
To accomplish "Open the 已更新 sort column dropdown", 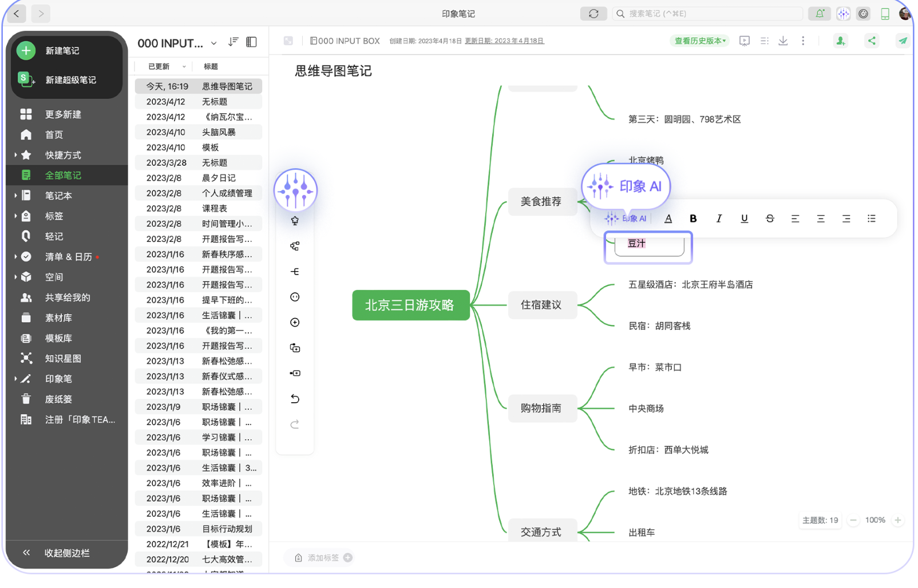I will coord(184,66).
